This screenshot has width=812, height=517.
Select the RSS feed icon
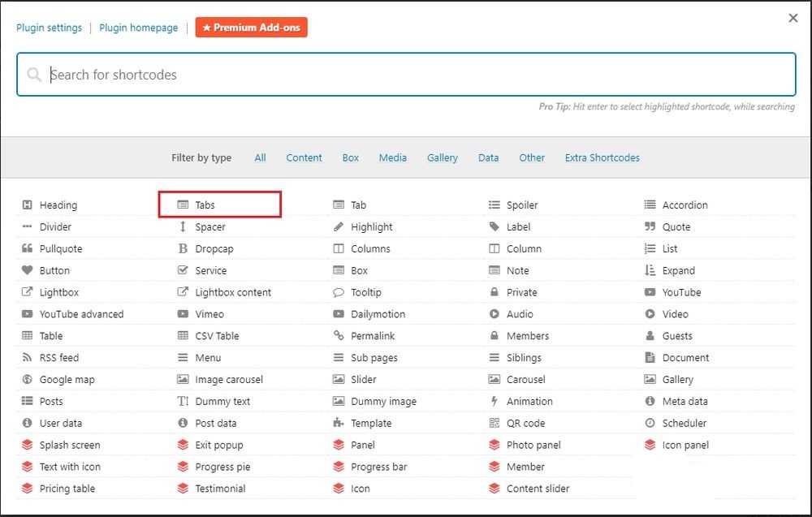click(27, 358)
